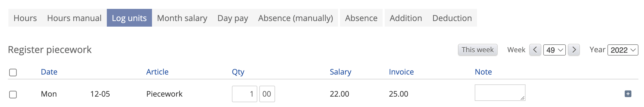644x107 pixels.
Task: Open the Addition tab
Action: coord(406,18)
